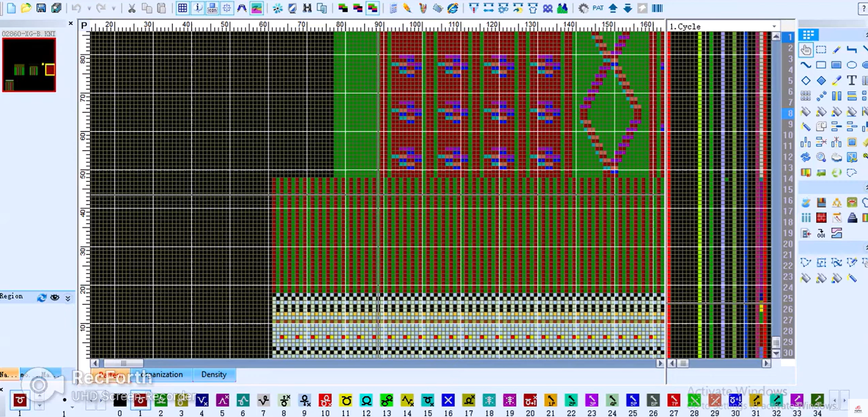Screen dimensions: 868x417
Task: Expand the Region panel chevron
Action: pos(68,298)
